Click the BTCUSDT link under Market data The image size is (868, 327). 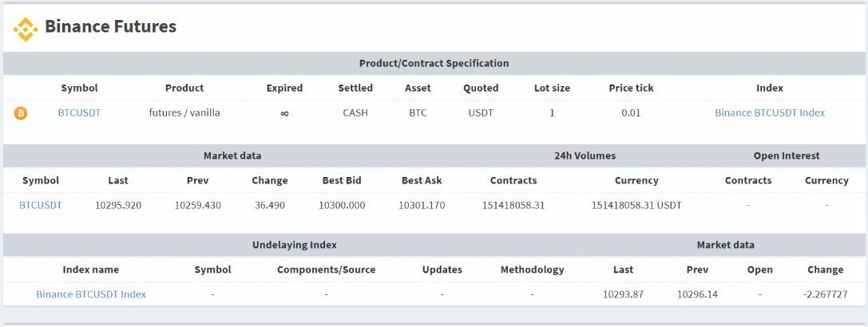tap(41, 206)
